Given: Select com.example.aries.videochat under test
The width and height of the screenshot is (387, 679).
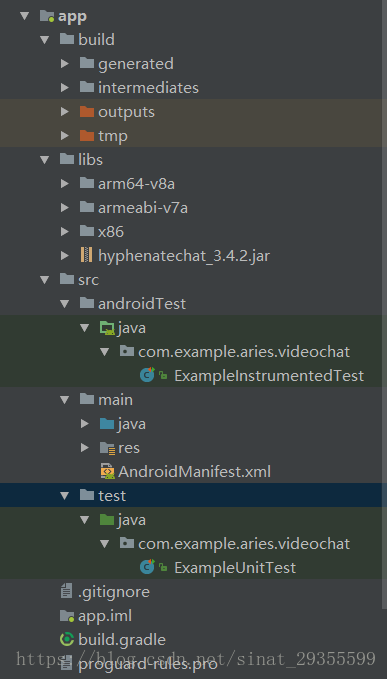Looking at the screenshot, I should 244,543.
